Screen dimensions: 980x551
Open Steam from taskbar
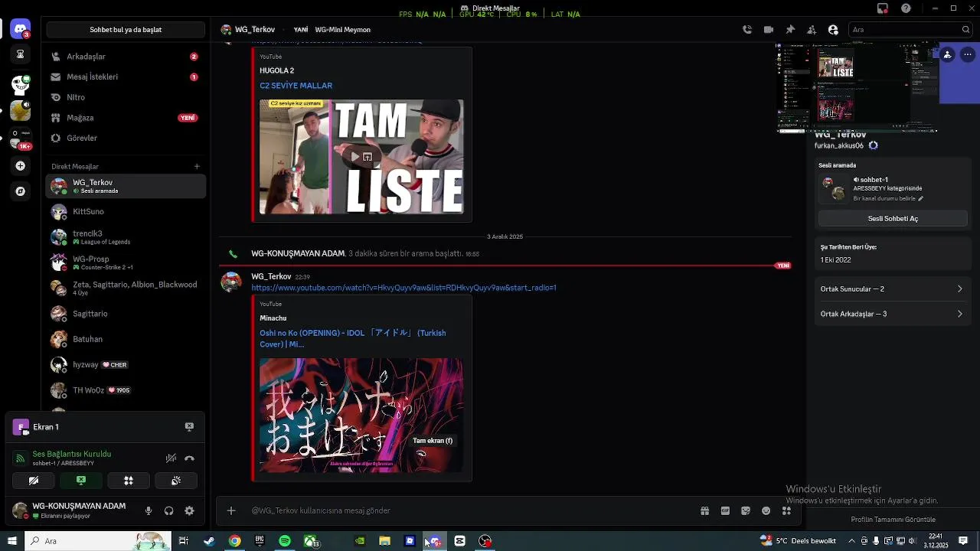pos(209,541)
